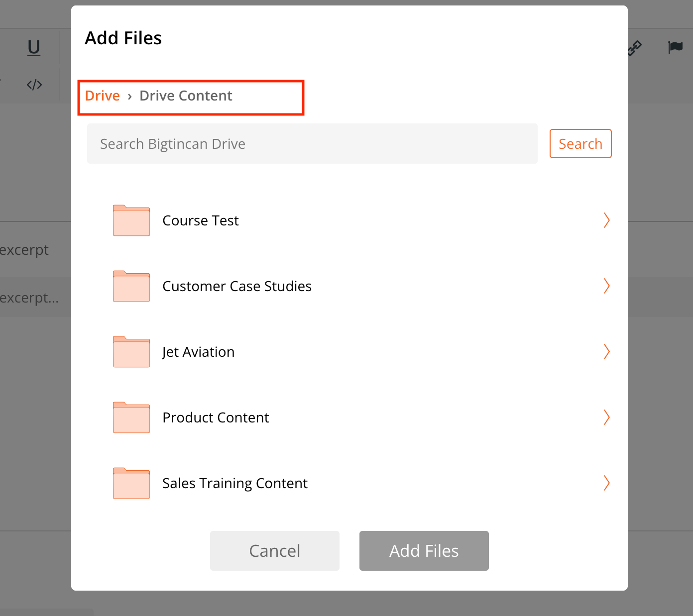Screen dimensions: 693x616
Task: Confirm with the gray Add Files button
Action: click(x=424, y=551)
